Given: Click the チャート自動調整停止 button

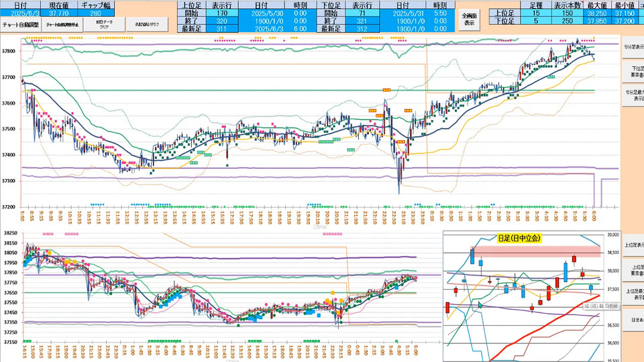Looking at the screenshot, I should coord(62,25).
